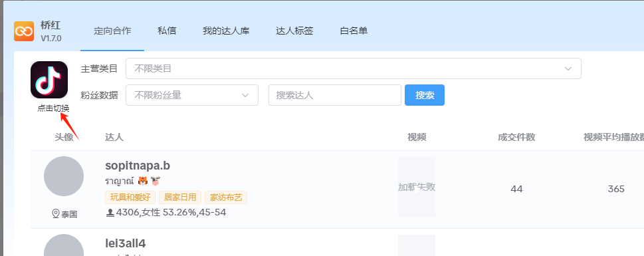The width and height of the screenshot is (644, 256).
Task: Click the 桥红 app logo icon
Action: coord(24,31)
